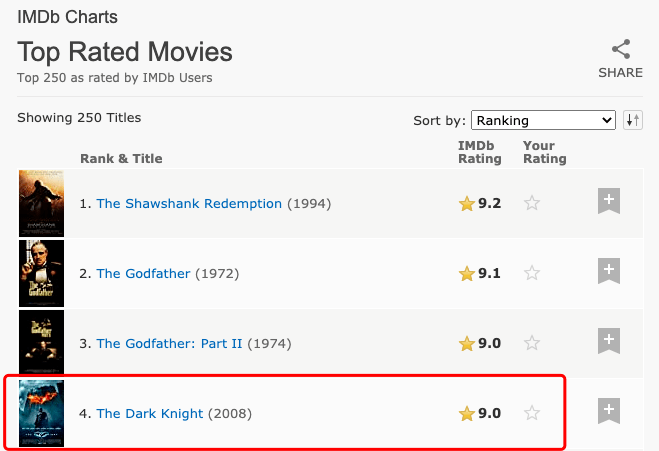
Task: Toggle the sort order arrows button
Action: pos(633,120)
